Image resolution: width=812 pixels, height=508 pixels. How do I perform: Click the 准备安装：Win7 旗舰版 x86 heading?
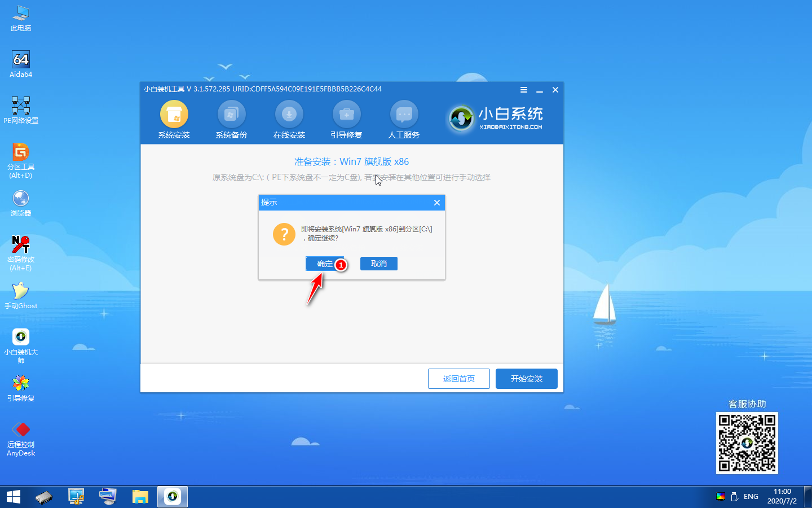(x=352, y=162)
